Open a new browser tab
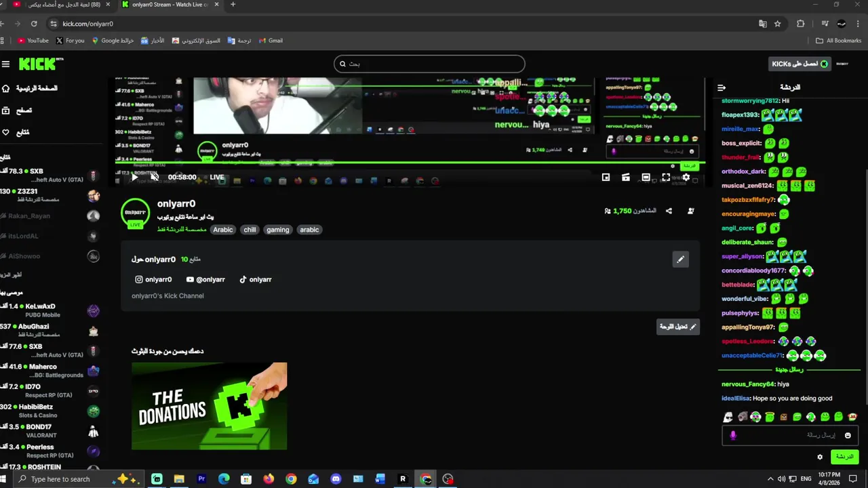 [x=233, y=5]
